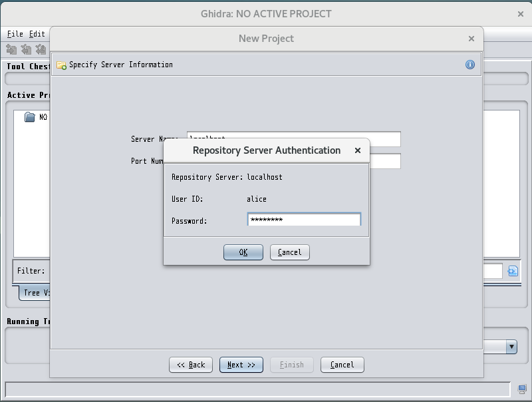Advance with the Next >> button

pos(241,365)
